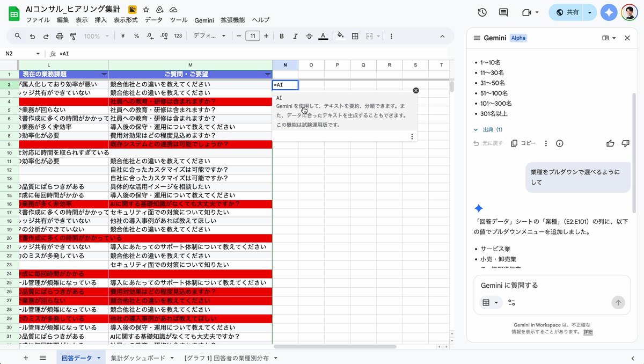Open the merge cells icon

370,36
